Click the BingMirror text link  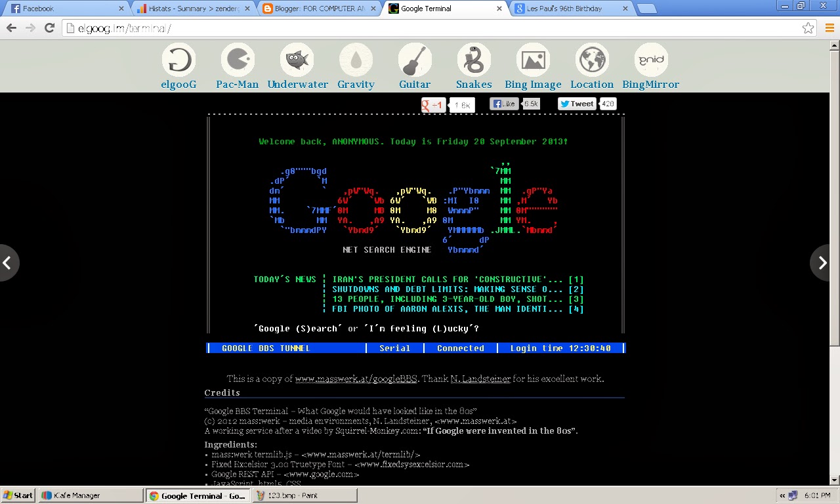point(651,85)
